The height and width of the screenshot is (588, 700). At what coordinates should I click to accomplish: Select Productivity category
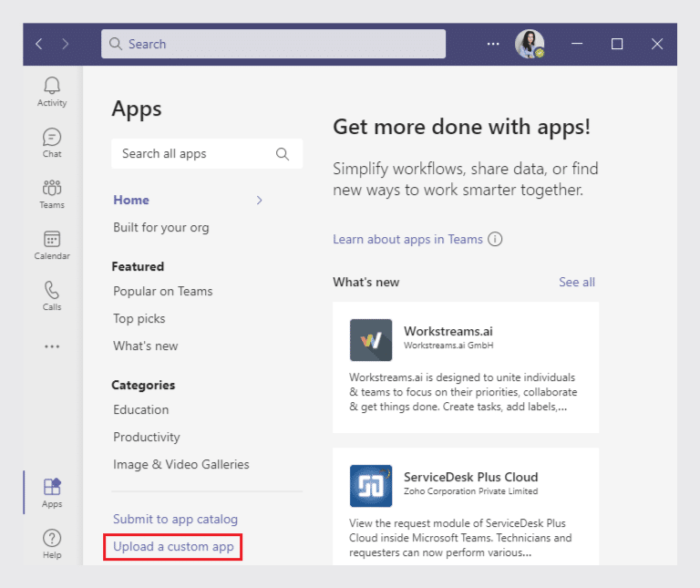147,437
